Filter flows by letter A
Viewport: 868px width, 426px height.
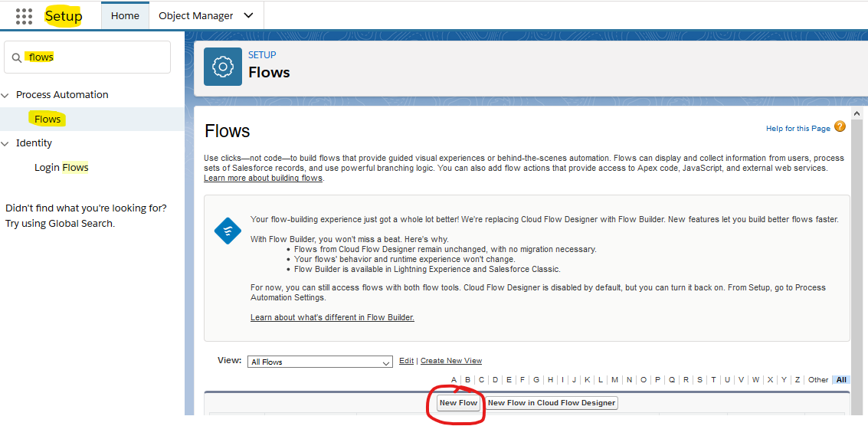click(x=454, y=380)
